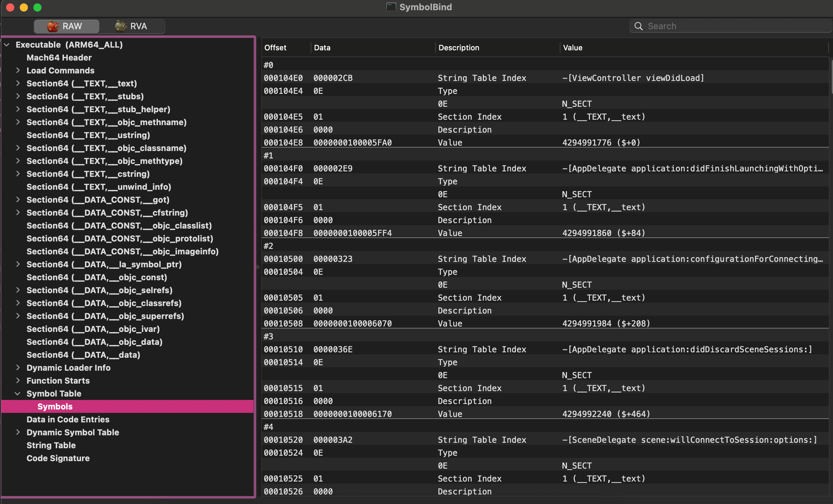
Task: Open Data in Code Entries
Action: point(68,419)
